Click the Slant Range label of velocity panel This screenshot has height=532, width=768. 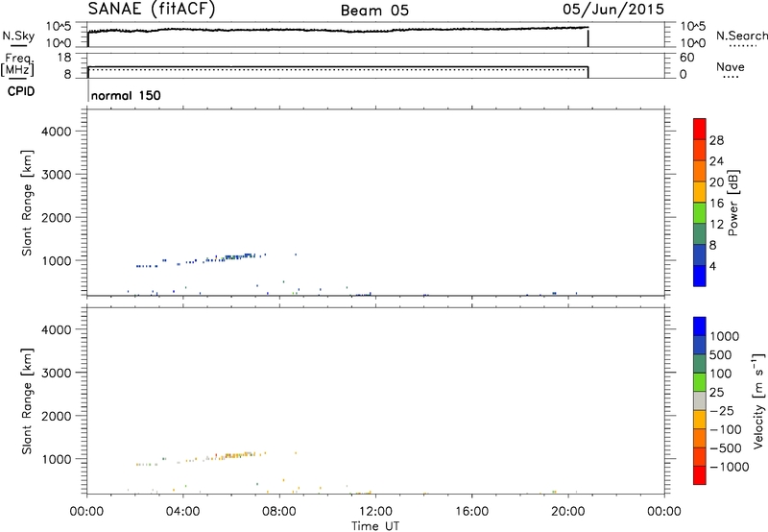click(27, 401)
